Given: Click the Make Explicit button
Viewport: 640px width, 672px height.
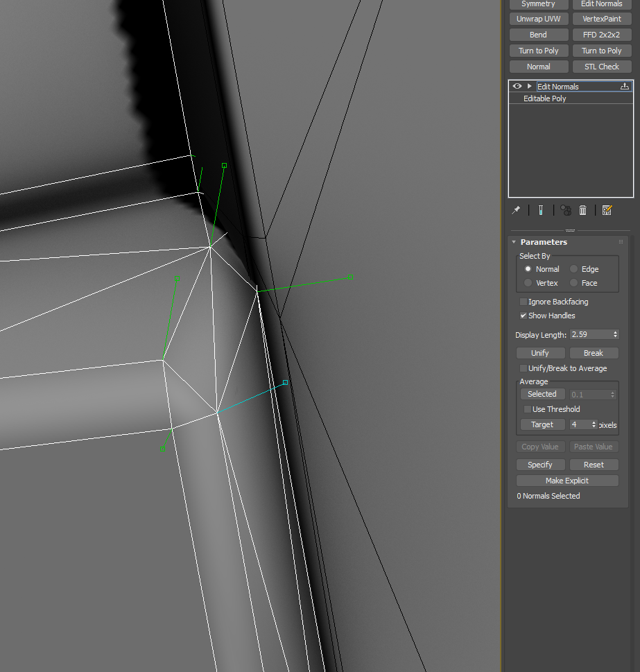Looking at the screenshot, I should tap(567, 481).
